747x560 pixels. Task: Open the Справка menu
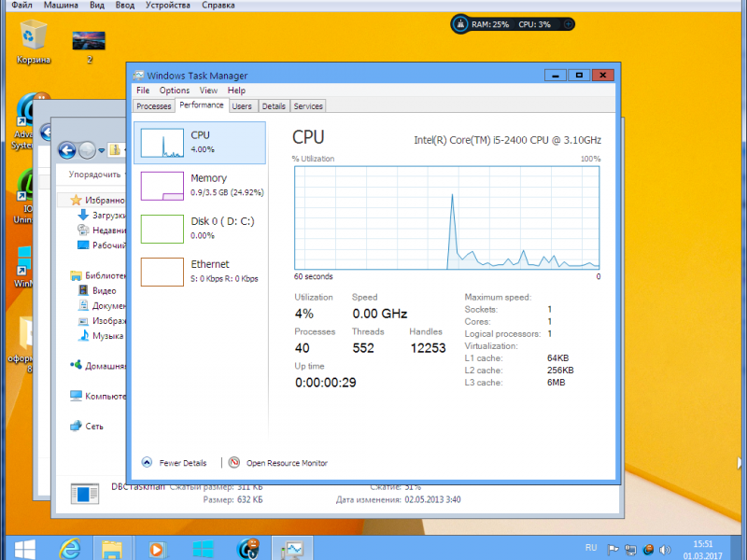click(218, 6)
